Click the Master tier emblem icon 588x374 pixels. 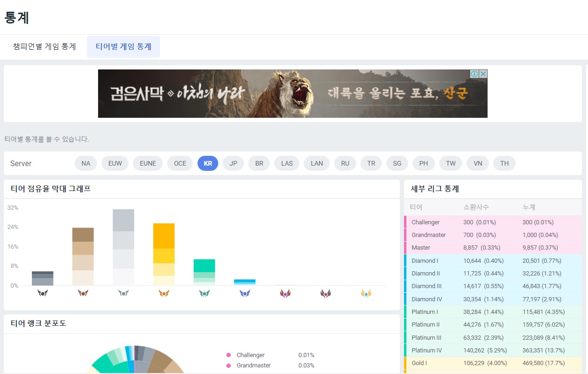pos(285,293)
